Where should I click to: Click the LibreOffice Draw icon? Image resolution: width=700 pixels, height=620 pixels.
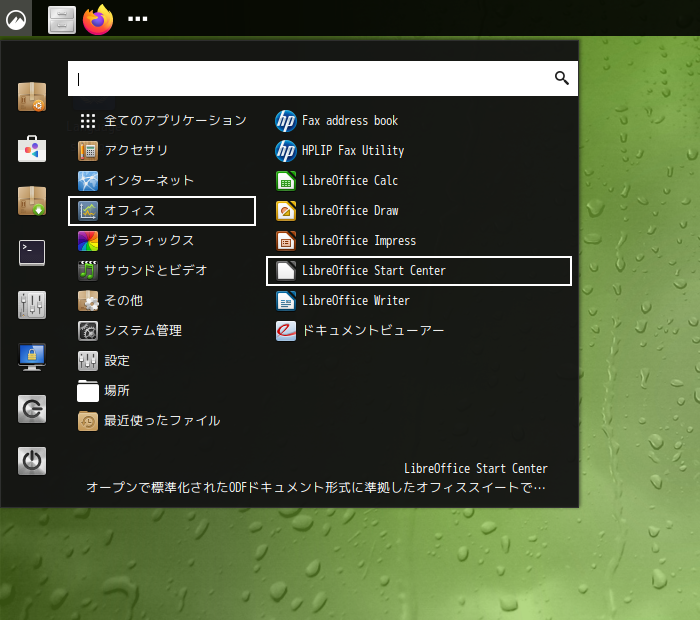pyautogui.click(x=286, y=211)
